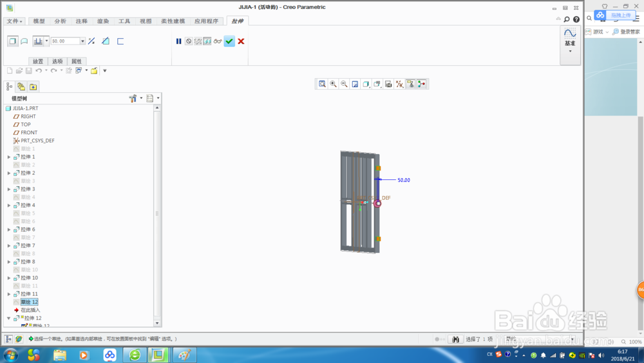
Task: Switch to the 渲染 ribbon tab
Action: (103, 21)
